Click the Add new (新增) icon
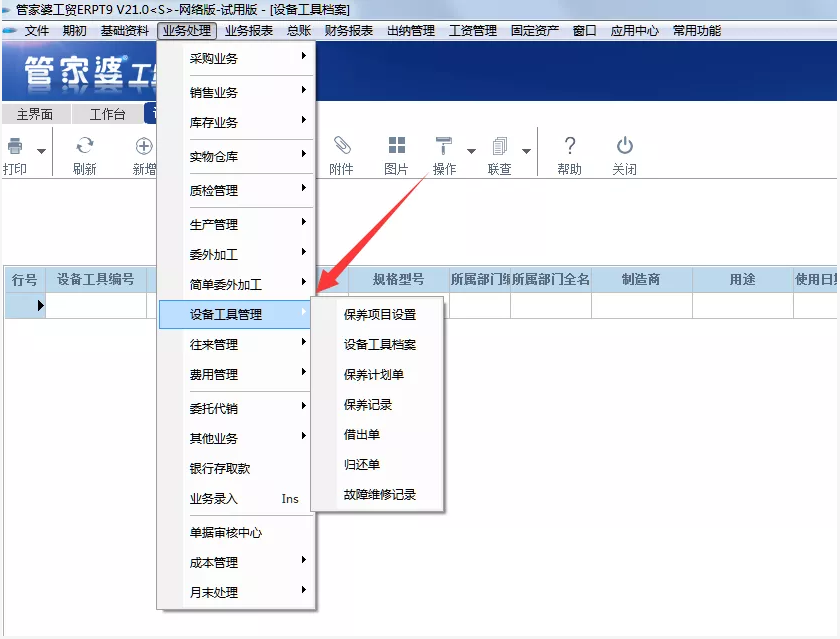 coord(144,146)
